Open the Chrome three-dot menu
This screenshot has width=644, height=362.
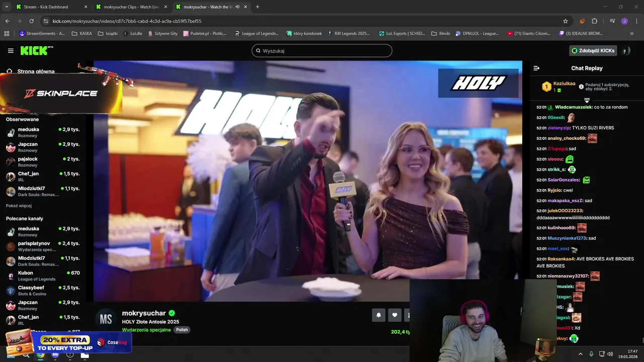(x=636, y=21)
